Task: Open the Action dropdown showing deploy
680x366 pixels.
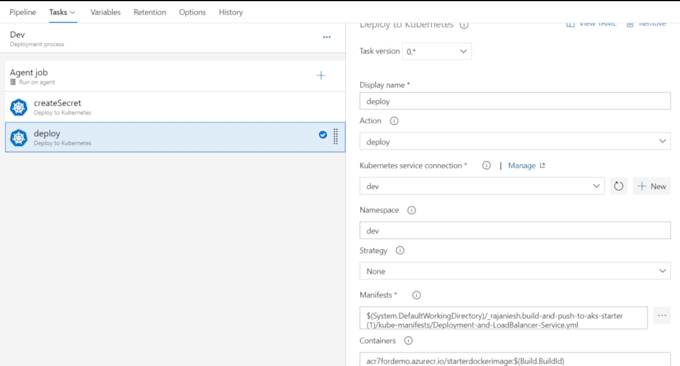Action: click(x=515, y=141)
